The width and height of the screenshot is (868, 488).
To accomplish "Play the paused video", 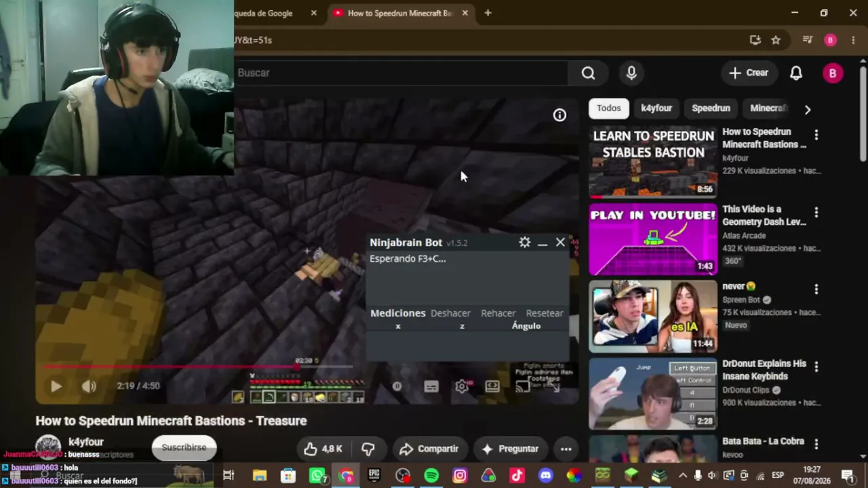I will [56, 386].
